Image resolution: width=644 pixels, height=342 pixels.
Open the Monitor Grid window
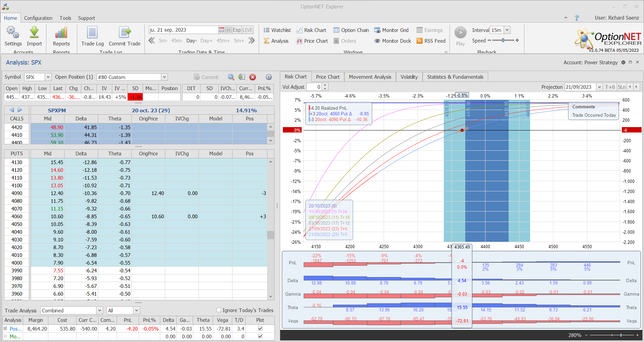(x=391, y=30)
